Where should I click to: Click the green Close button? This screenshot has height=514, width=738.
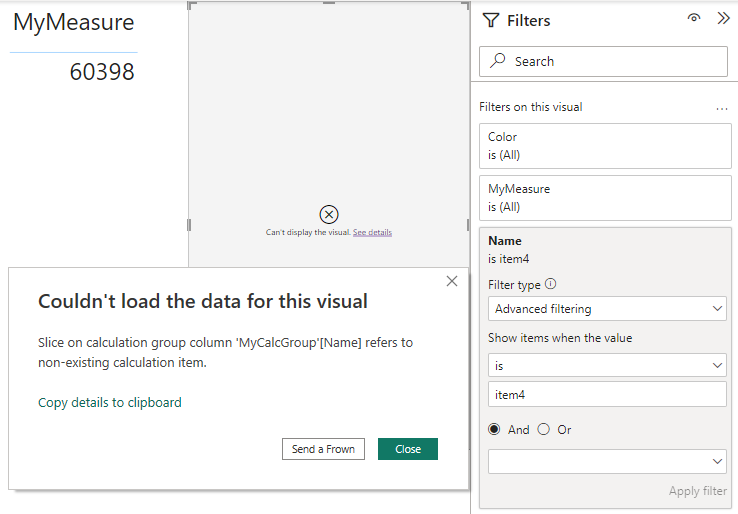(408, 449)
